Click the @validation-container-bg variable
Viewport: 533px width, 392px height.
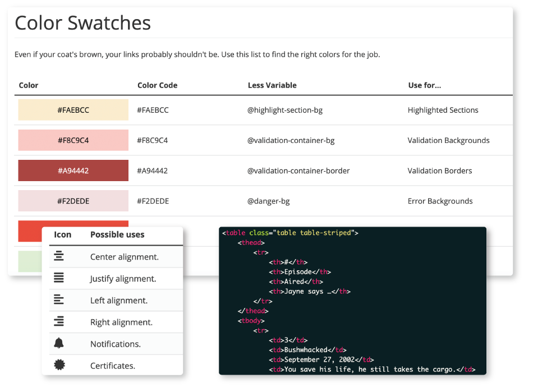tap(291, 140)
